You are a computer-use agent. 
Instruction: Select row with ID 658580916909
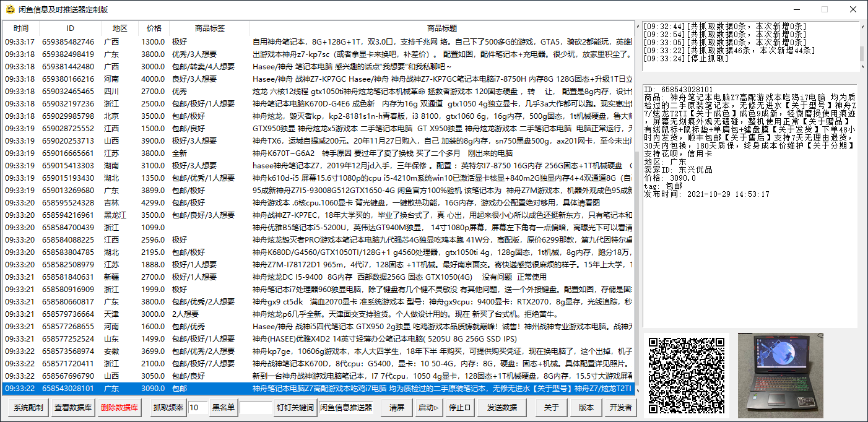[318, 290]
